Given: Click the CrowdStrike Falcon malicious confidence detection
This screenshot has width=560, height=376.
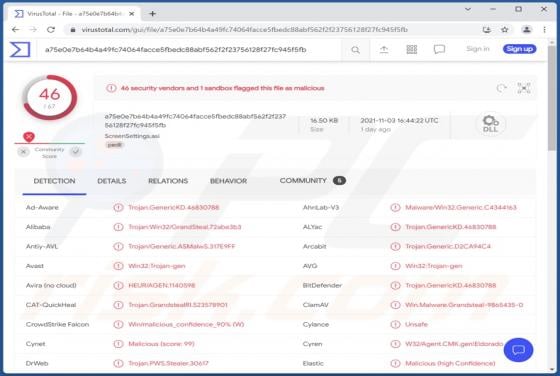Looking at the screenshot, I should [x=186, y=324].
